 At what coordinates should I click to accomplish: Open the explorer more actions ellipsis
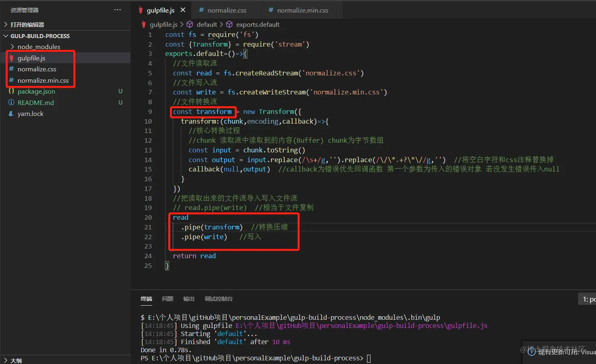118,10
